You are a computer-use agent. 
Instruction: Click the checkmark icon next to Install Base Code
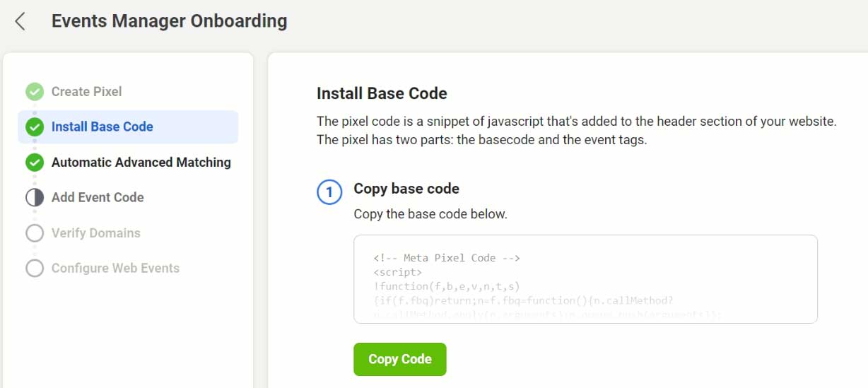(35, 127)
